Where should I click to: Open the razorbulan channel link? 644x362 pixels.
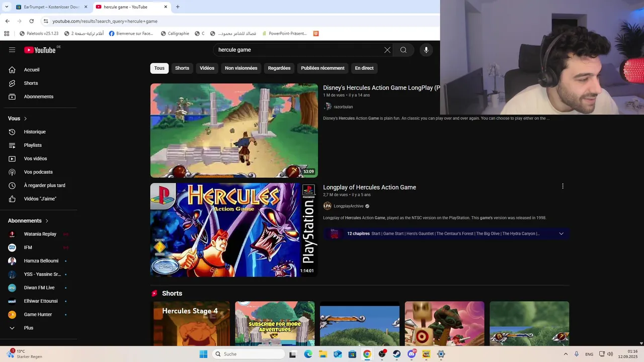pos(343,107)
